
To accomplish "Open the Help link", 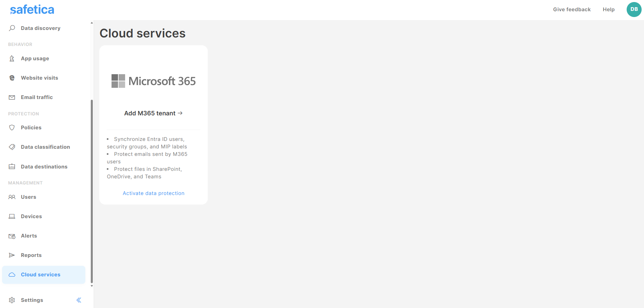I will click(608, 10).
